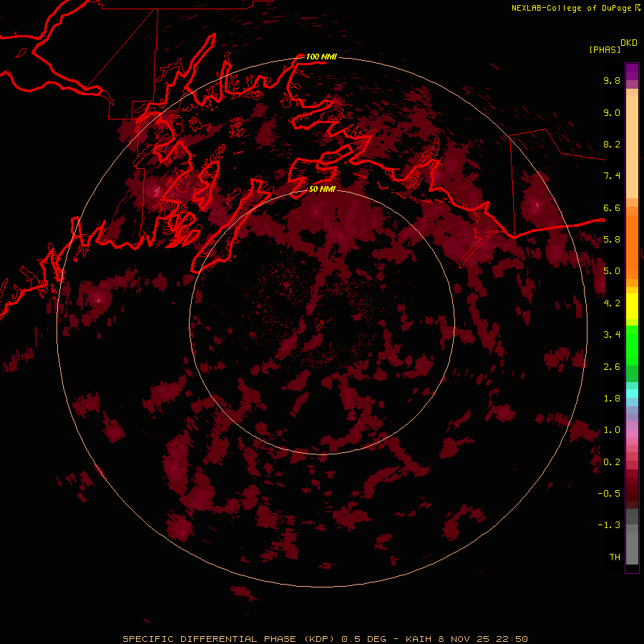Viewport: 644px width, 644px height.
Task: Click the KAIH station identifier in the caption
Action: pyautogui.click(x=419, y=639)
